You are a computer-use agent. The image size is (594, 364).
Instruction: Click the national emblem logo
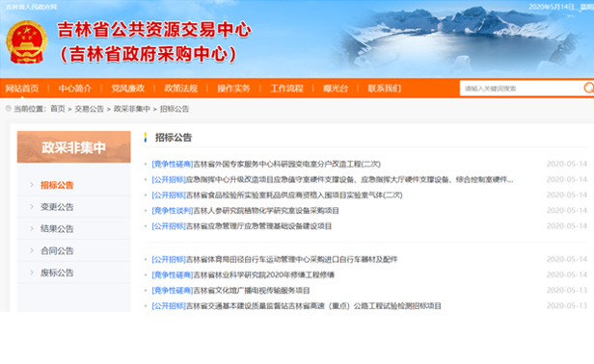[27, 42]
